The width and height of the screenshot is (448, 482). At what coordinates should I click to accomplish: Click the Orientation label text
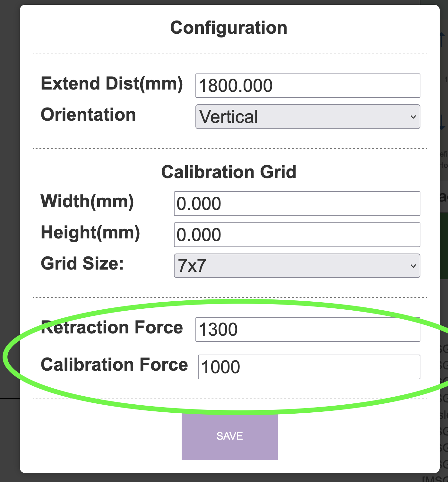(x=88, y=115)
